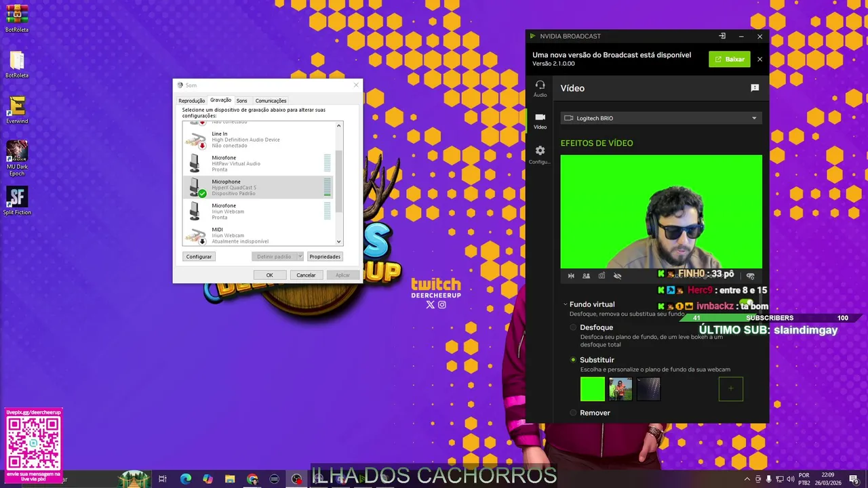Close the Som dialog with its X
The height and width of the screenshot is (488, 868).
click(x=356, y=85)
